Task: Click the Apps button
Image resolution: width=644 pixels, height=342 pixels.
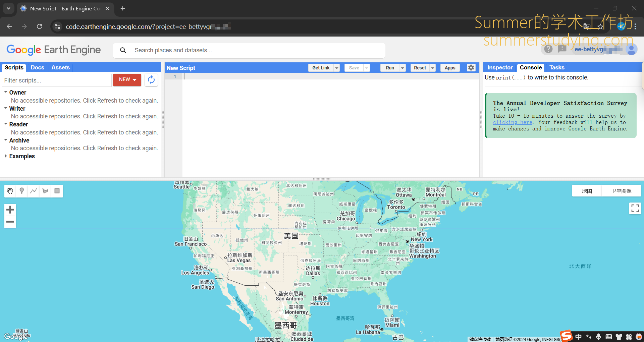Action: 450,68
